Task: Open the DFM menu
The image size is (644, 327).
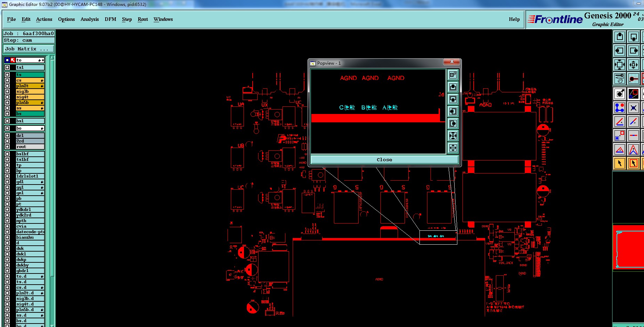Action: (111, 19)
